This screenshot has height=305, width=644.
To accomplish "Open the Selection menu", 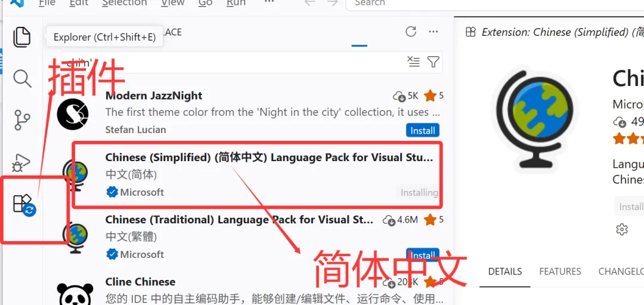I will [125, 3].
